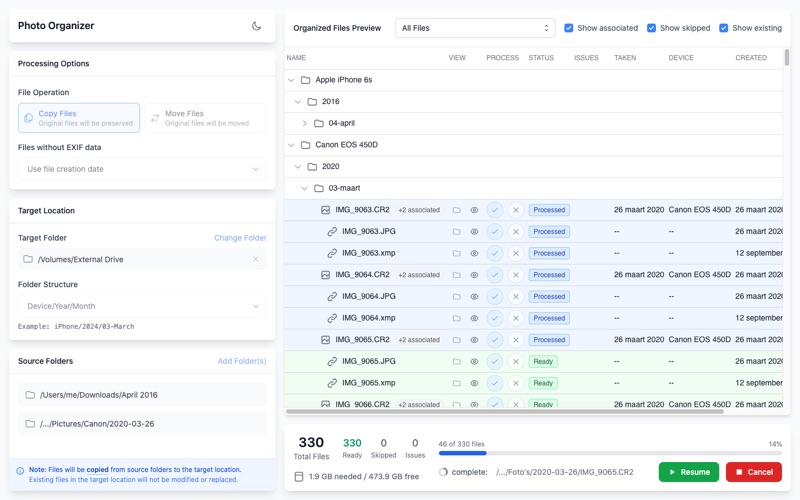Collapse the 2020 folder
This screenshot has width=800, height=500.
(298, 166)
